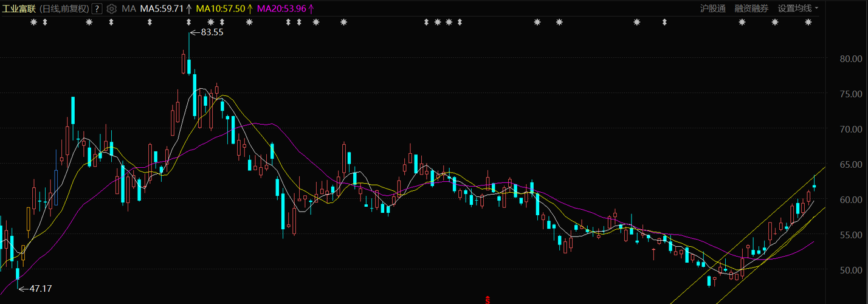Open the gear indicator settings icon
The width and height of the screenshot is (868, 304).
tap(111, 9)
